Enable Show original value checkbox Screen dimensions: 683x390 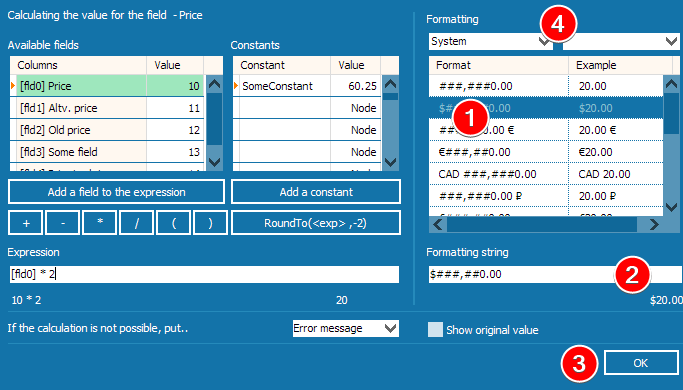435,329
